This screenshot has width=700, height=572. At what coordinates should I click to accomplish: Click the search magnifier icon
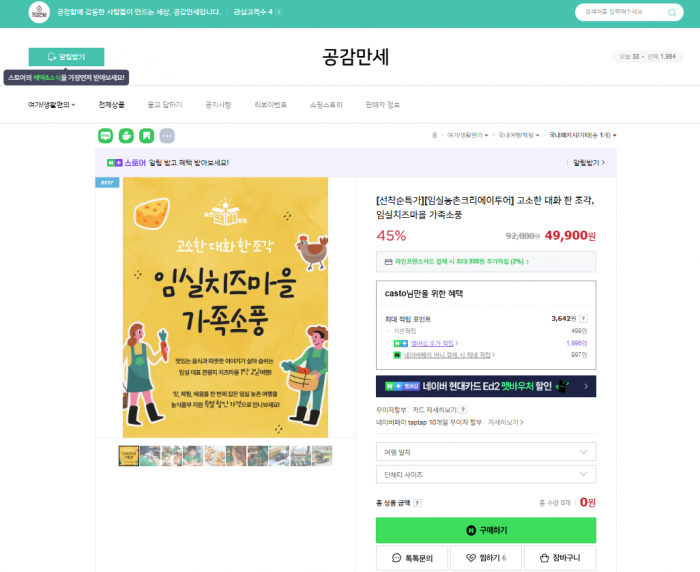(x=671, y=13)
